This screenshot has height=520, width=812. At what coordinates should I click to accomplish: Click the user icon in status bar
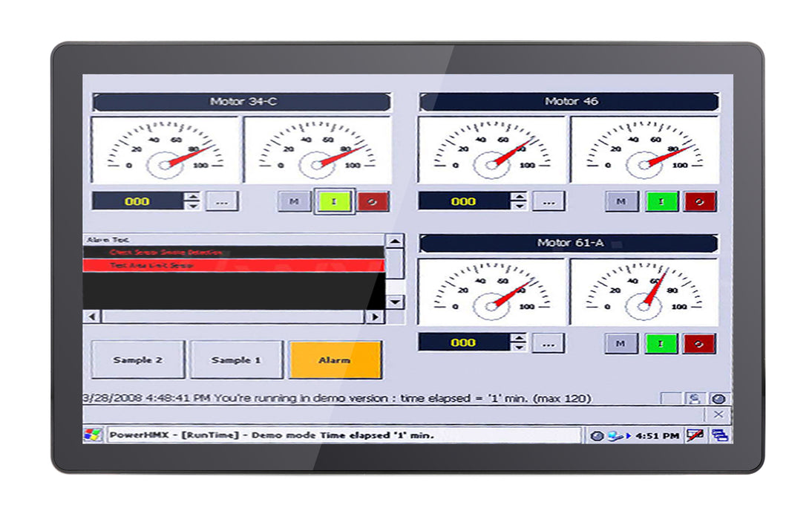point(695,399)
